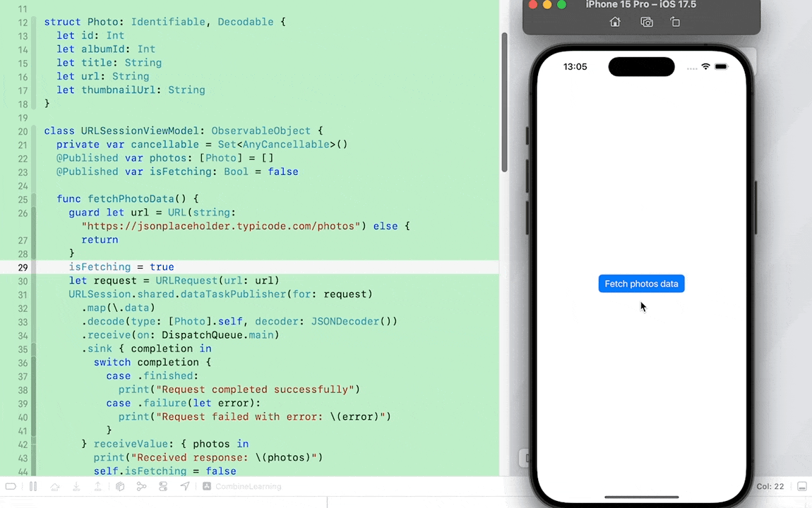812x508 pixels.
Task: Open the Debug View Hierarchy icon
Action: pyautogui.click(x=120, y=486)
